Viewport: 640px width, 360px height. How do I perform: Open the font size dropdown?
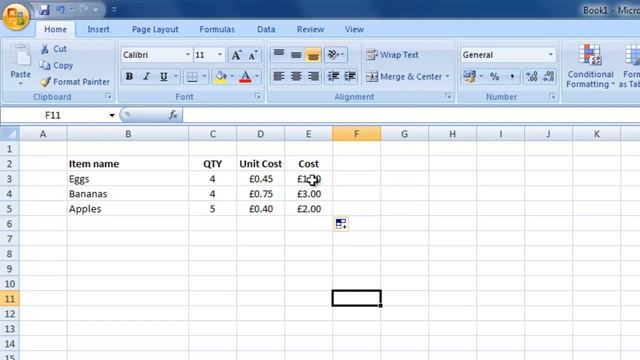coord(220,55)
